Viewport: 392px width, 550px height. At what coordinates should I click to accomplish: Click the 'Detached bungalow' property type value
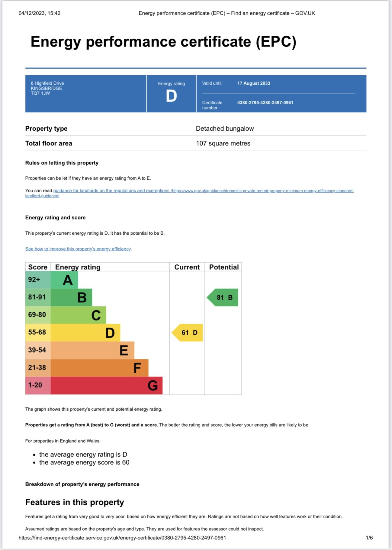pyautogui.click(x=225, y=129)
